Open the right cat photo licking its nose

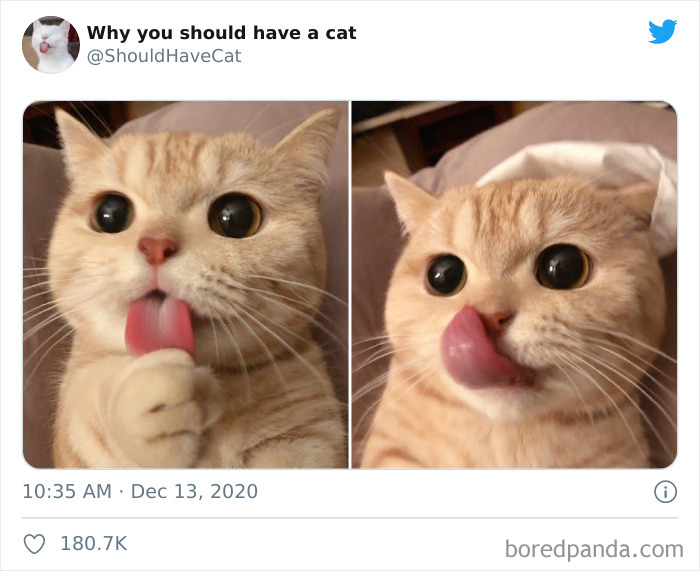pyautogui.click(x=514, y=285)
